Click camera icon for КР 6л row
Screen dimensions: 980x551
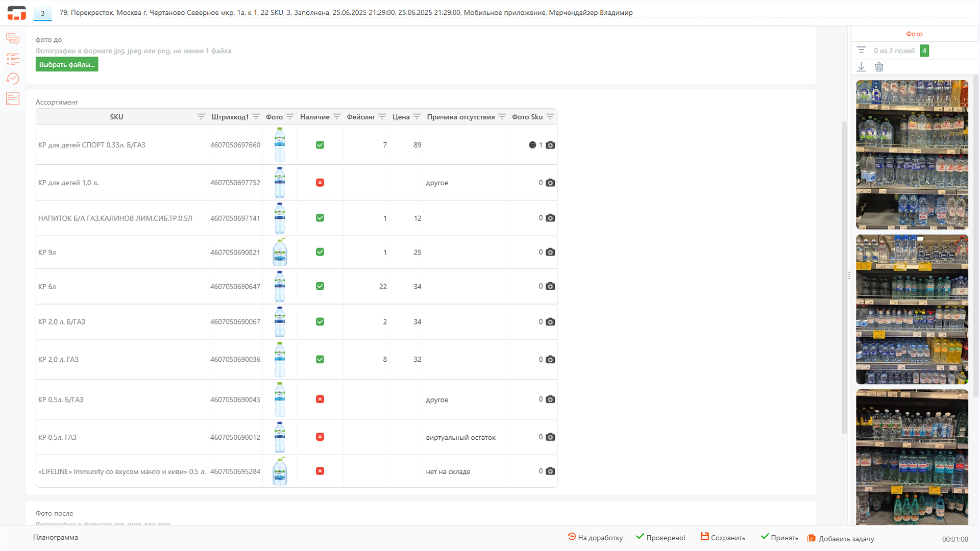550,286
